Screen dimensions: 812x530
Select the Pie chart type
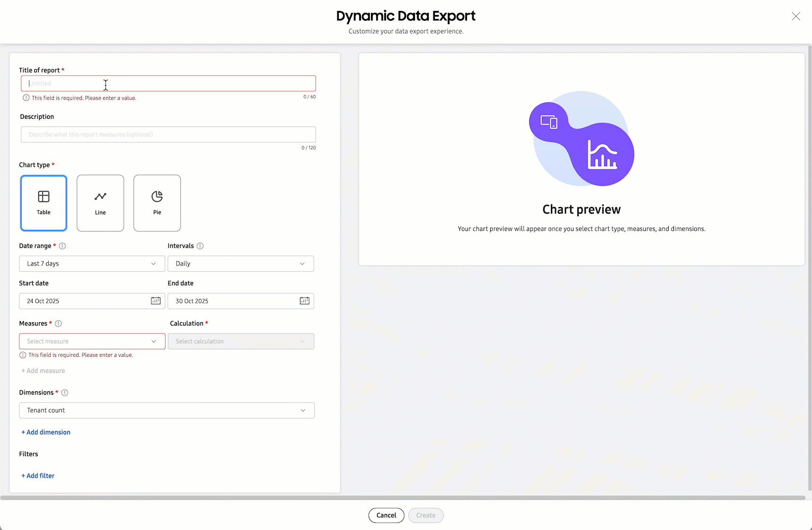point(157,203)
